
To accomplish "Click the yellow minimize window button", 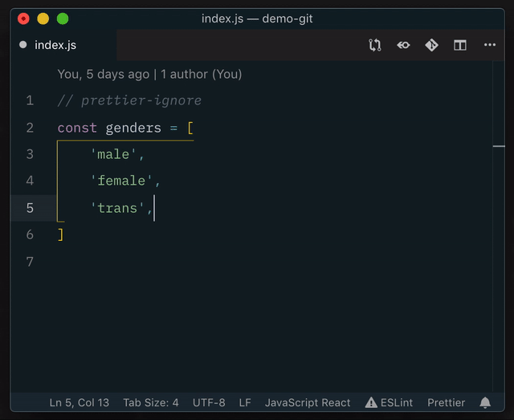I will (43, 18).
